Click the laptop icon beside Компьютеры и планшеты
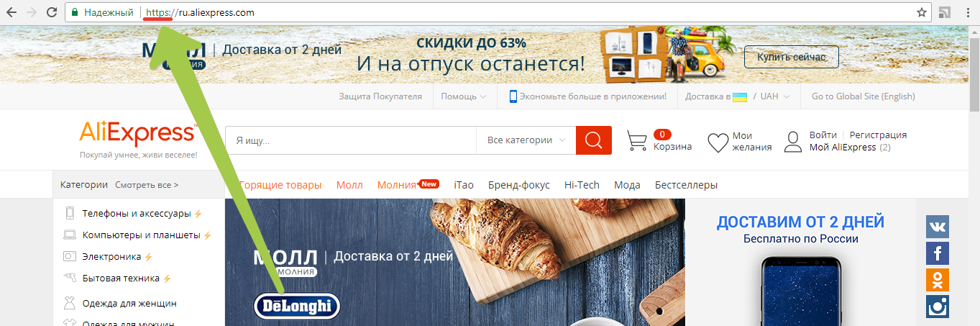This screenshot has width=980, height=326. pyautogui.click(x=70, y=235)
